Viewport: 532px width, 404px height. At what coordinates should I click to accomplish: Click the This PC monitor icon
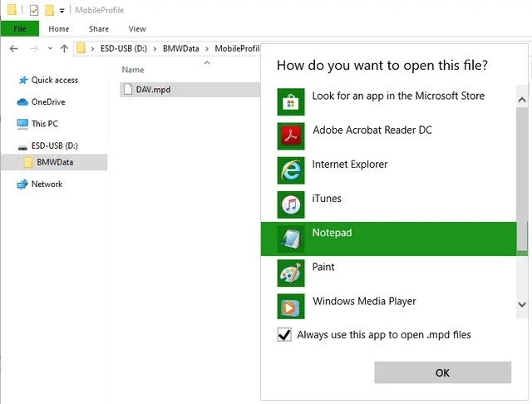(22, 124)
